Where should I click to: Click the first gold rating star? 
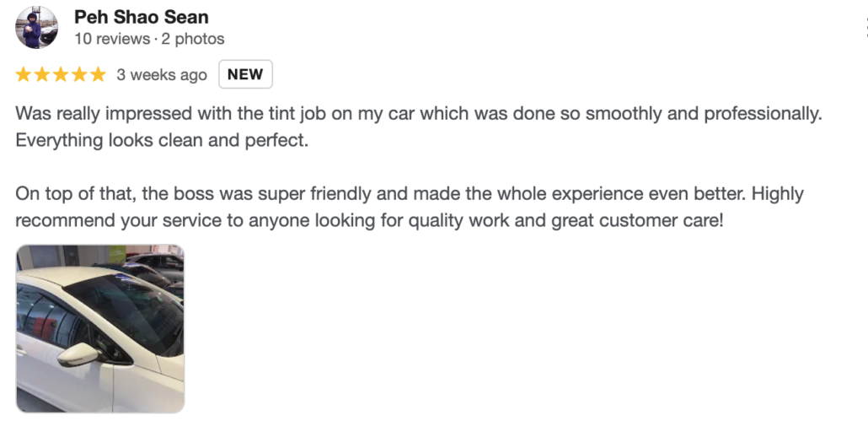click(x=24, y=74)
